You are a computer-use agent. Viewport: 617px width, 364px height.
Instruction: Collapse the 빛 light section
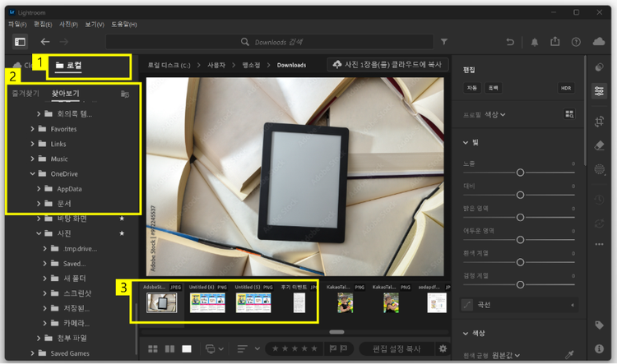pos(466,142)
